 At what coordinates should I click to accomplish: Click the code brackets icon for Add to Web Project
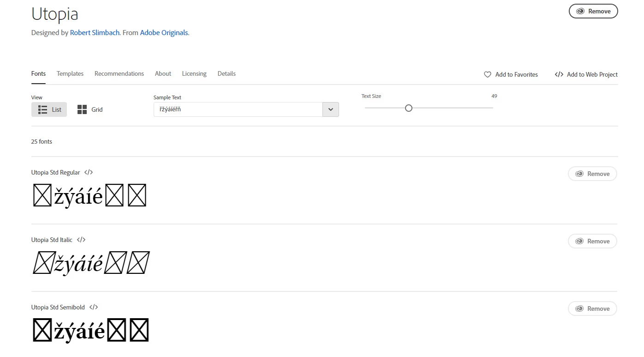coord(559,74)
